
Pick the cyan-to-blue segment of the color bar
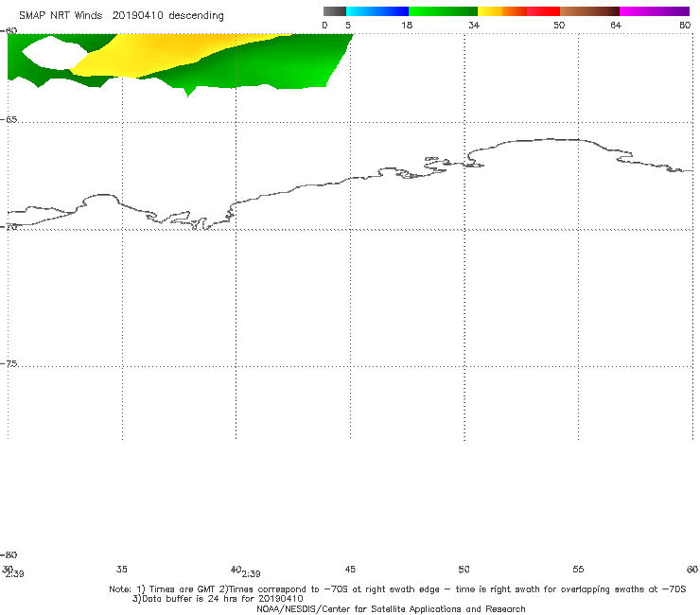(377, 11)
